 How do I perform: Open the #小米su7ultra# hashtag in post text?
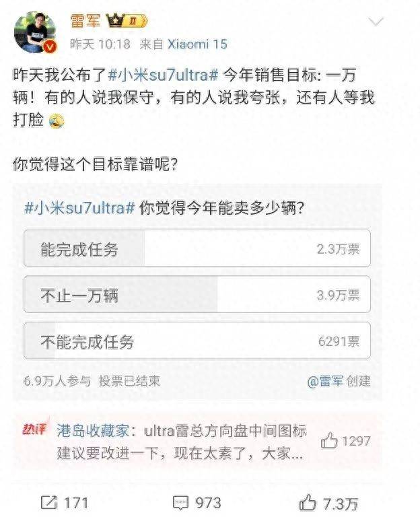[x=163, y=75]
